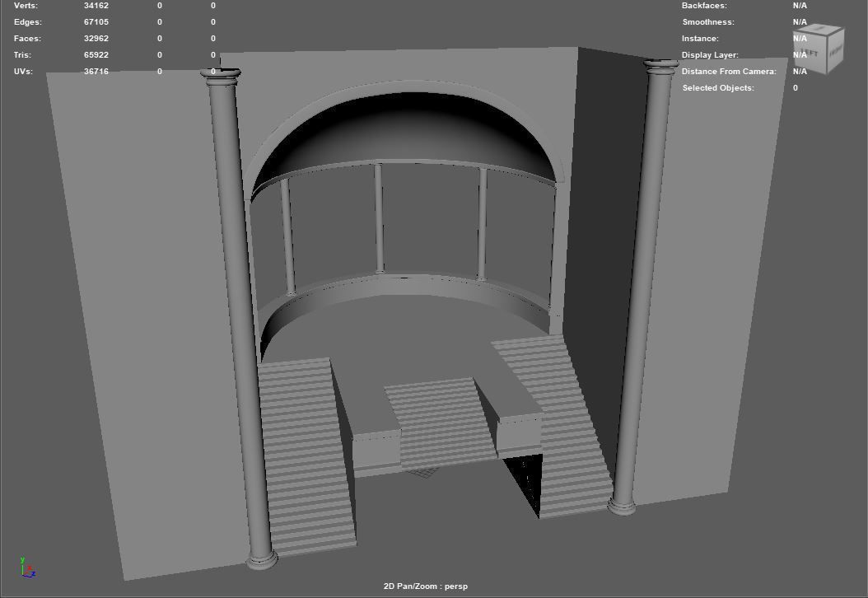868x598 pixels.
Task: Click the Edges count 67105
Action: click(96, 22)
